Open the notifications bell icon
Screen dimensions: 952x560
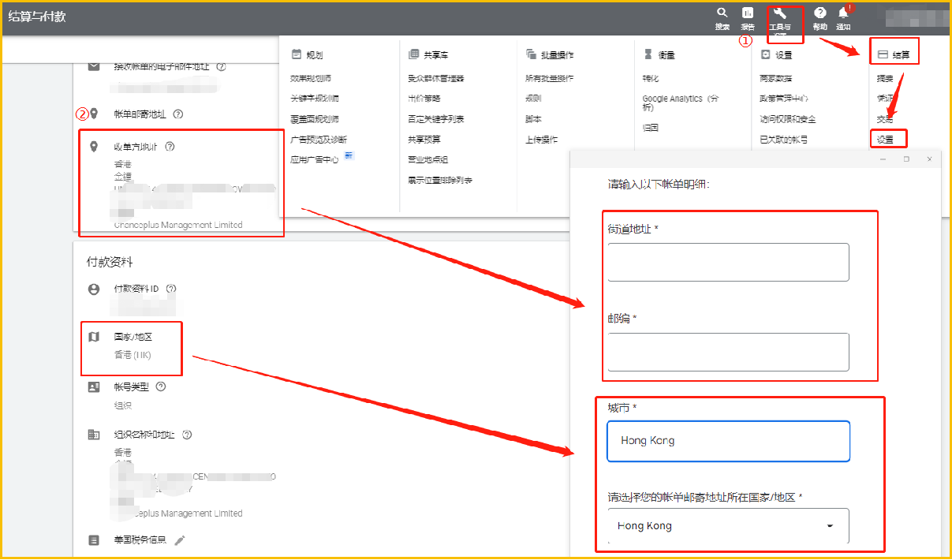coord(843,13)
